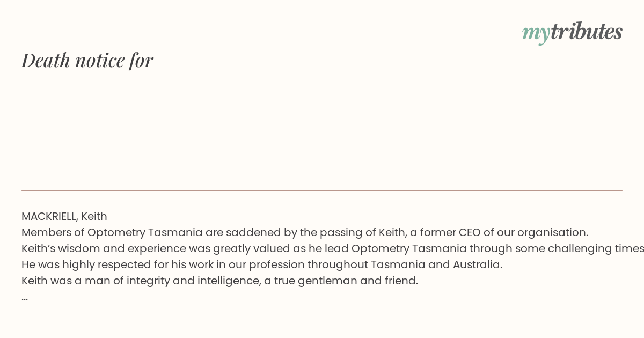Click the surname "MACKRIELL"

tap(49, 216)
